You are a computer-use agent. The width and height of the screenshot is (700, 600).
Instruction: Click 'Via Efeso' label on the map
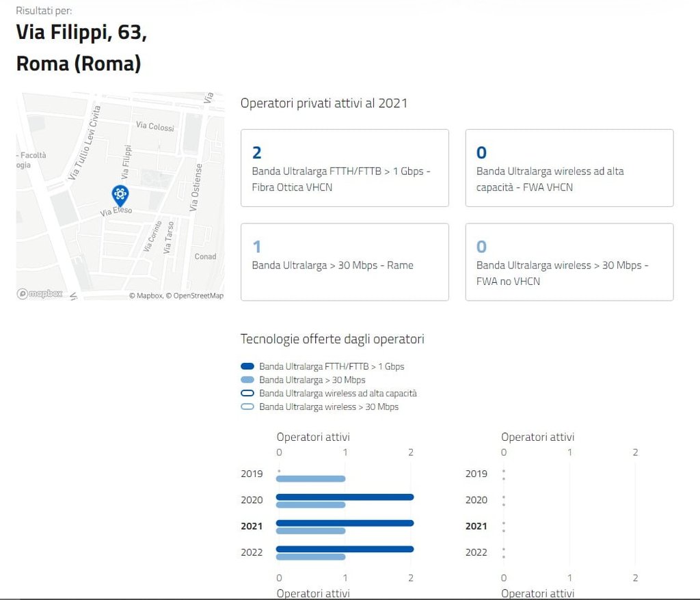coord(116,211)
